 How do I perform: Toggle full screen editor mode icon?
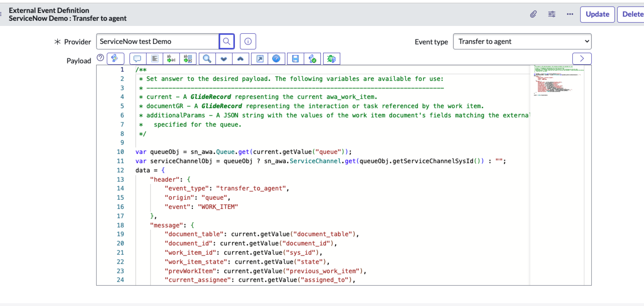tap(260, 59)
